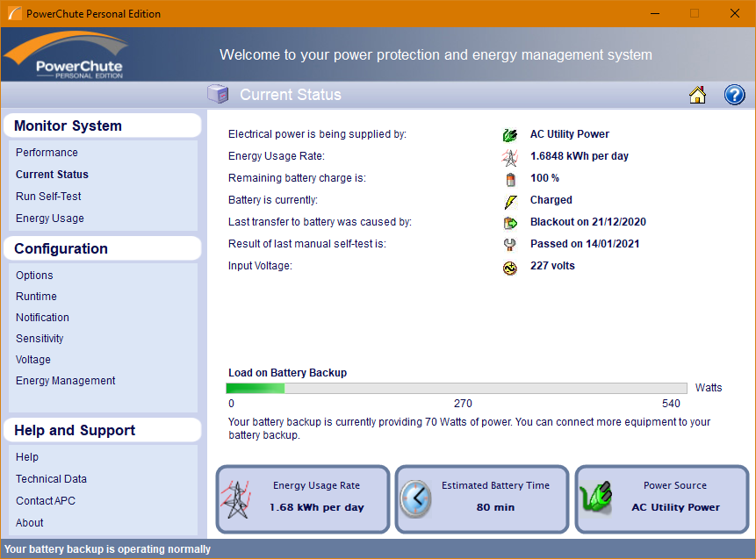Click the self-test icon beside Passed on 14/01/2021
This screenshot has width=756, height=559.
click(x=509, y=245)
